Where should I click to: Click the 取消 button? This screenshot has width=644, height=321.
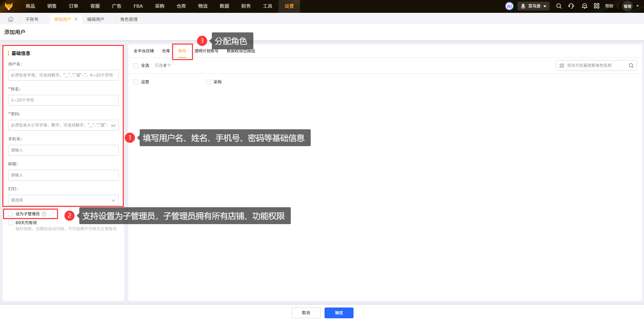tap(306, 313)
